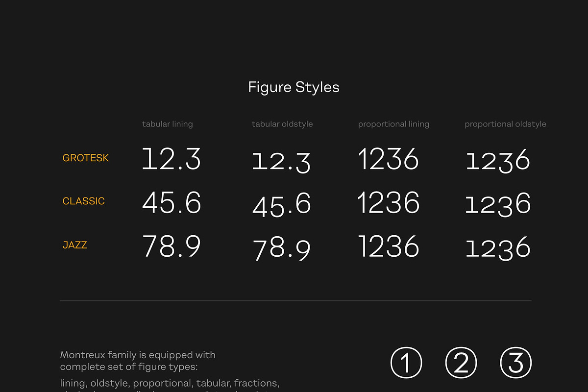
Task: Click the tabular oldstyle column header
Action: (282, 124)
